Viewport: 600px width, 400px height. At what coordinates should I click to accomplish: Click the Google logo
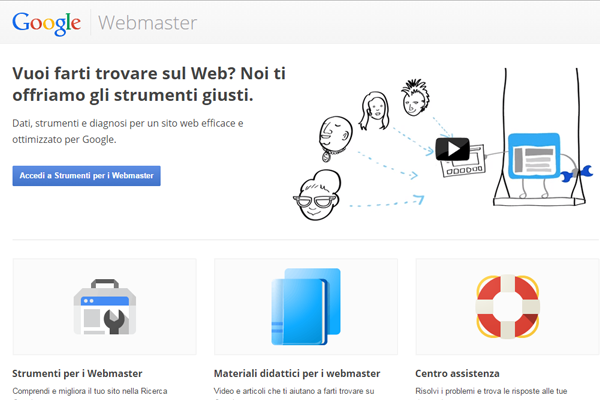(46, 24)
